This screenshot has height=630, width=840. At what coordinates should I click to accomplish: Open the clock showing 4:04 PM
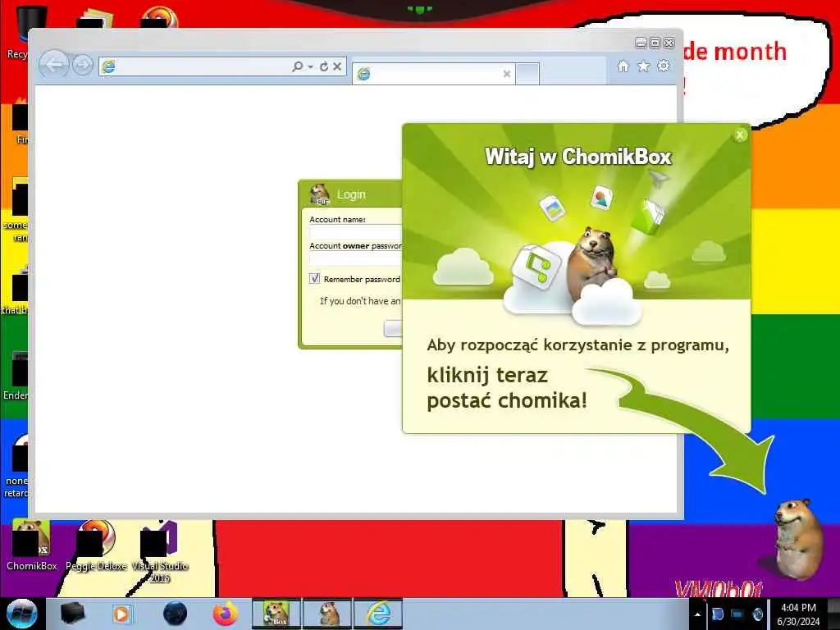tap(798, 614)
